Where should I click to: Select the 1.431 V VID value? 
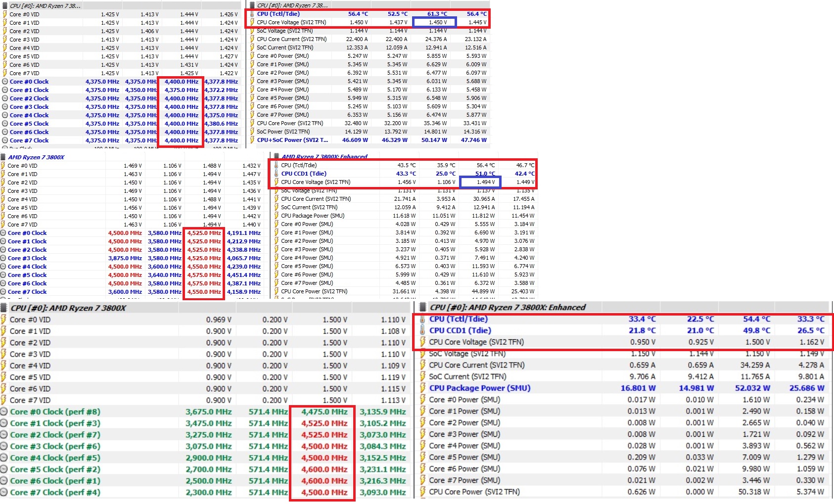[189, 65]
